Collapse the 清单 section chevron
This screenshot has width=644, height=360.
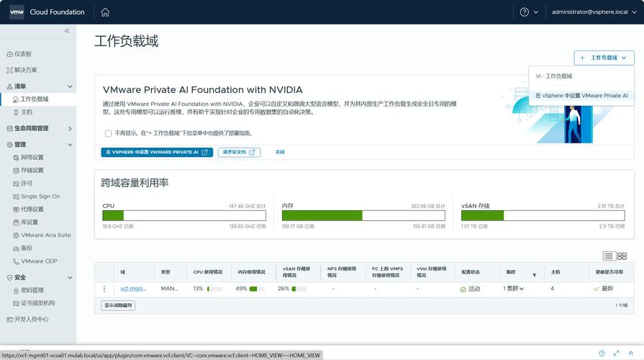click(x=70, y=86)
